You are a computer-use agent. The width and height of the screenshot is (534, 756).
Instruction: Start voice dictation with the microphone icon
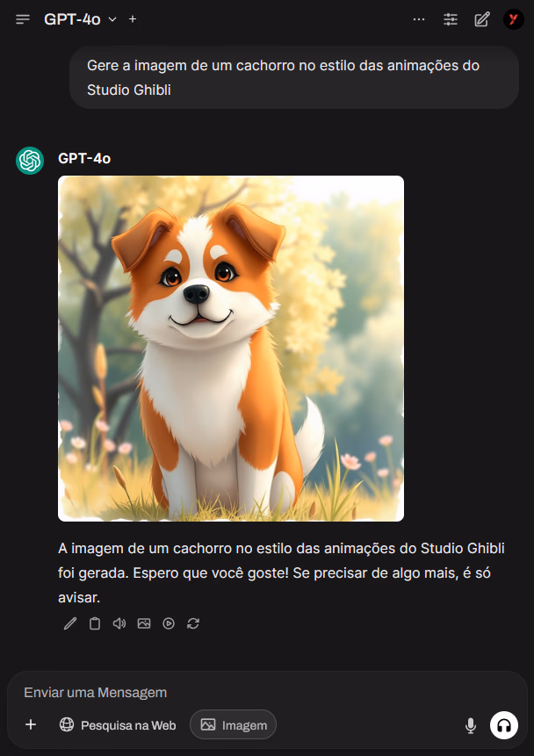pyautogui.click(x=471, y=725)
